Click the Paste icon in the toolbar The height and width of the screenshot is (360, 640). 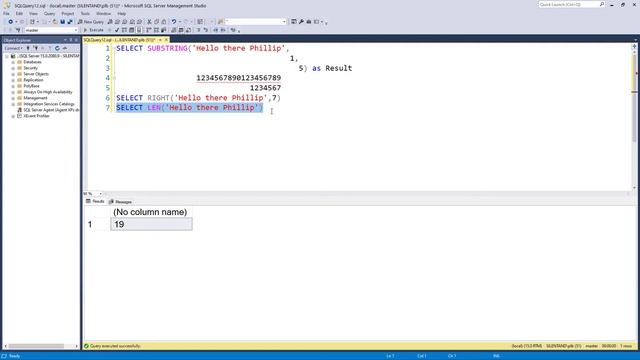[164, 22]
